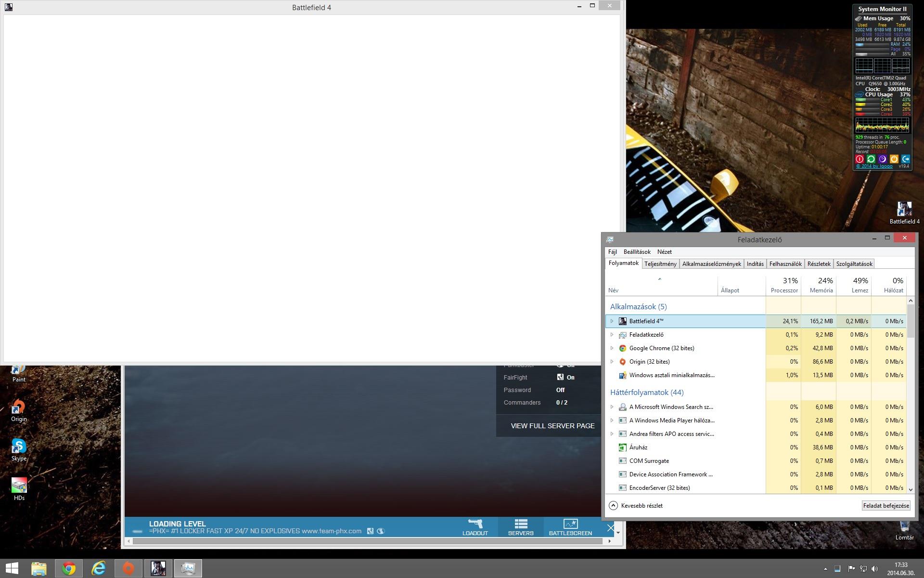Click the red shutdown icon in System Monitor
The image size is (924, 578).
(x=860, y=159)
